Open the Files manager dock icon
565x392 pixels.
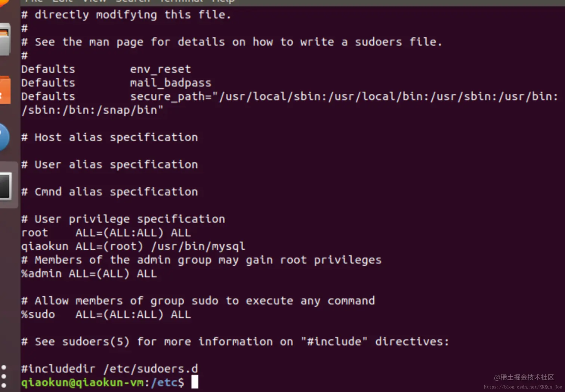pyautogui.click(x=4, y=40)
